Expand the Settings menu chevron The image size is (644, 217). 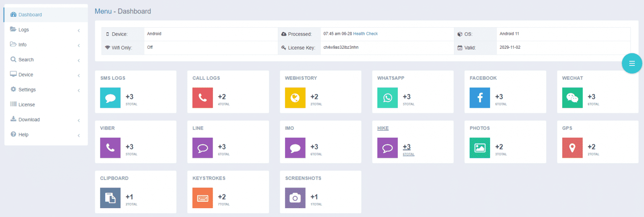point(78,90)
